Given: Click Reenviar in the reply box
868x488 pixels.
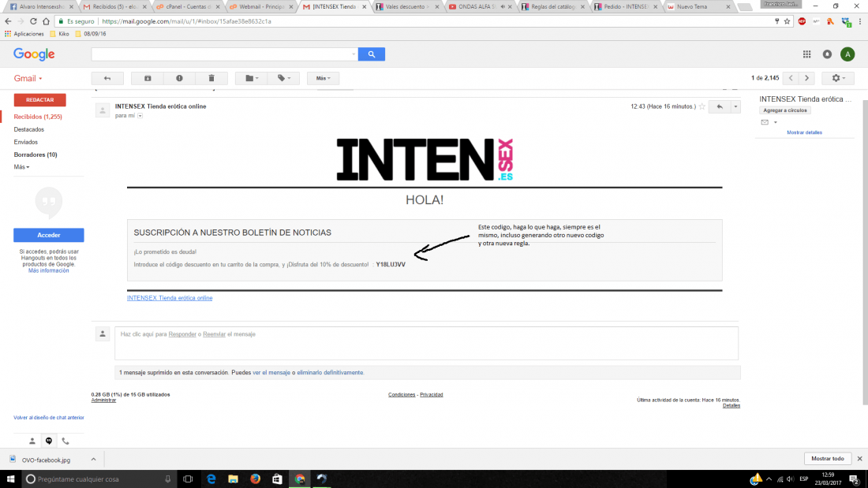Looking at the screenshot, I should [214, 334].
